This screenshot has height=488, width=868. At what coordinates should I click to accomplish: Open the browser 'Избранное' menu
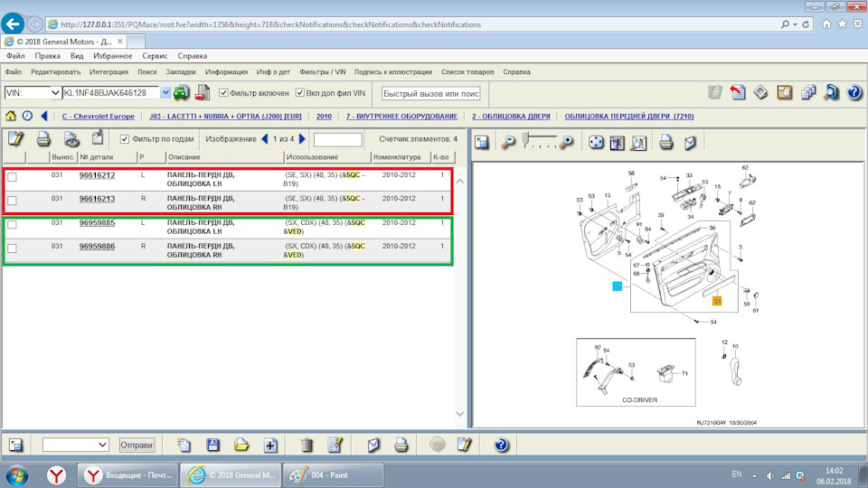[112, 56]
